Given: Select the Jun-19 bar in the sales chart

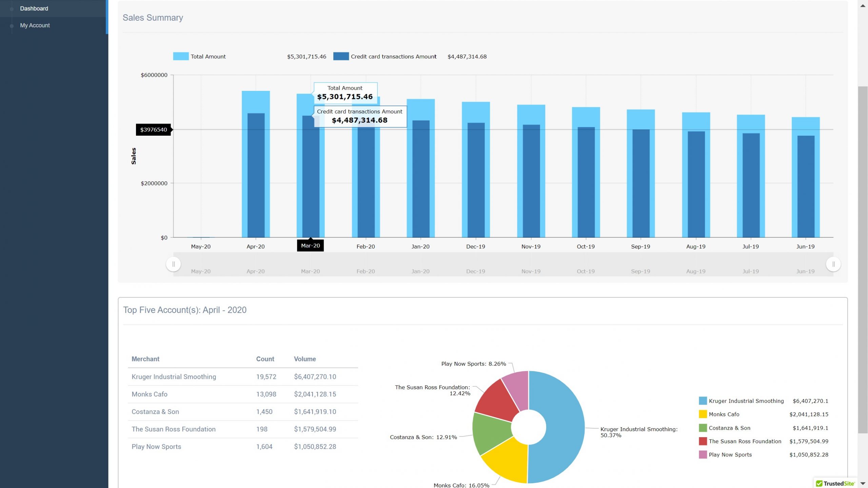Looking at the screenshot, I should (806, 177).
